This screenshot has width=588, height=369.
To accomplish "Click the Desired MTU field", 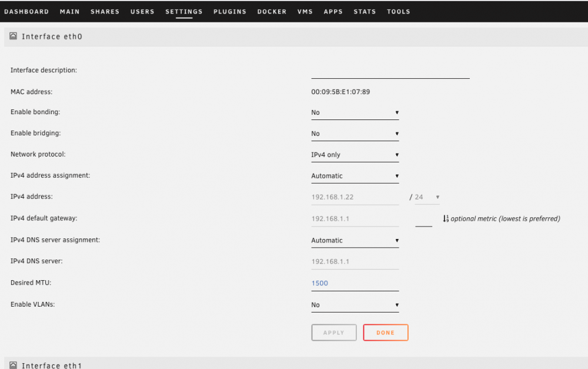I will (355, 284).
